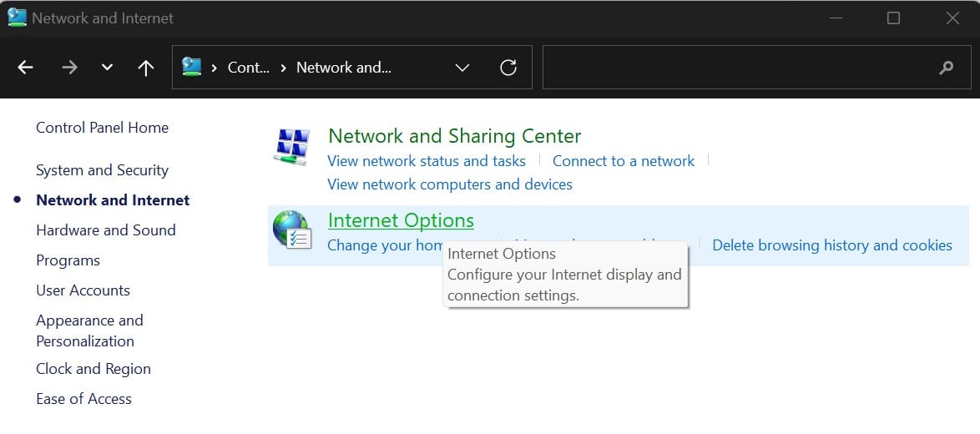Viewport: 980px width, 434px height.
Task: Open Appearance and Personalization category
Action: click(x=89, y=331)
